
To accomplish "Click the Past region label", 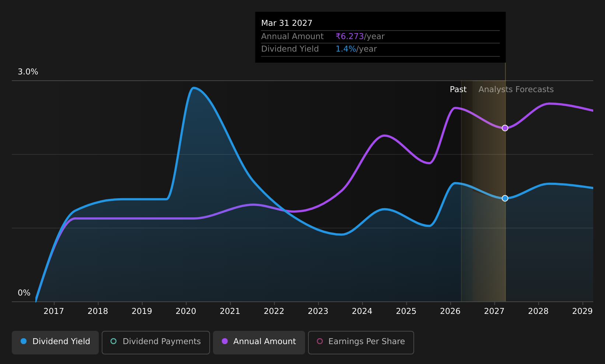I will 458,90.
